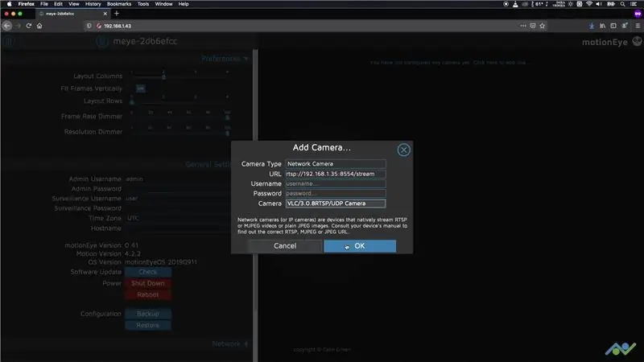Open the Time Zone dropdown
This screenshot has height=362, width=644.
pos(176,218)
